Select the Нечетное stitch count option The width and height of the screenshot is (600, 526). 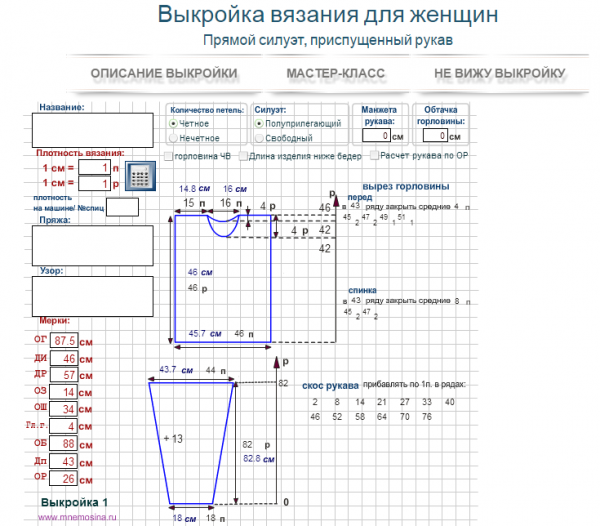tap(174, 138)
